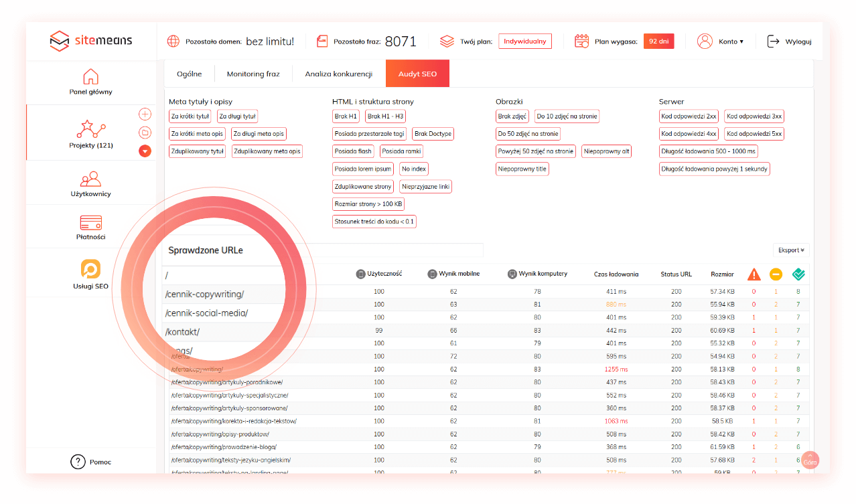Click the Pomoc question mark icon
The image size is (856, 504).
pyautogui.click(x=78, y=462)
